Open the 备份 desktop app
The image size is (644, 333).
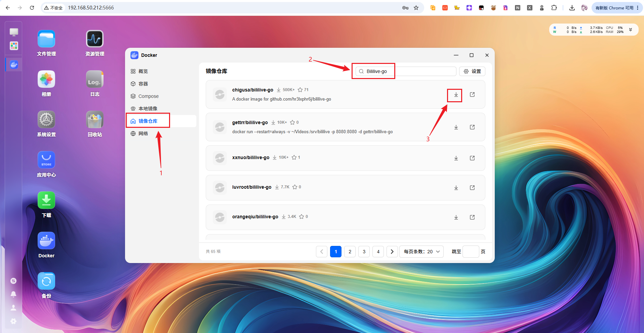pos(46,281)
